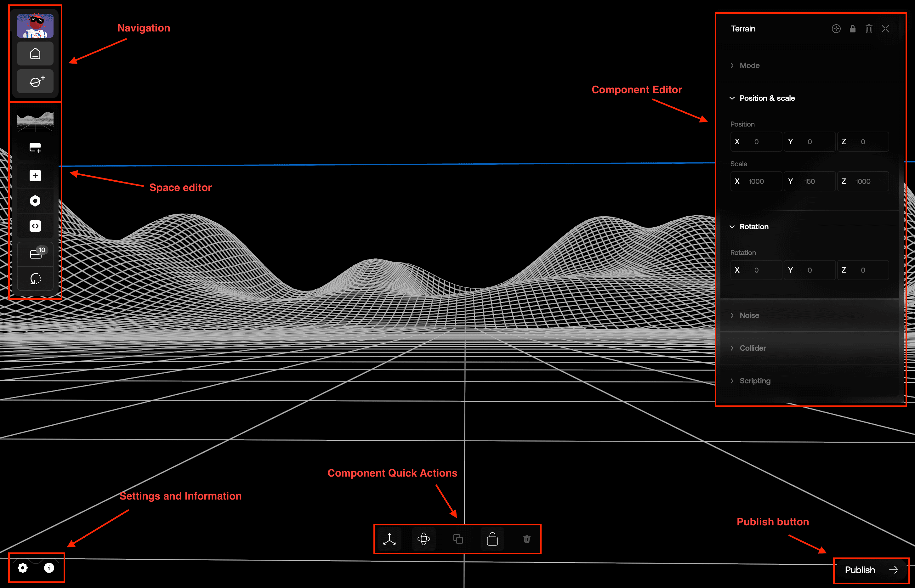
Task: Add a component with plus icon
Action: coord(35,176)
